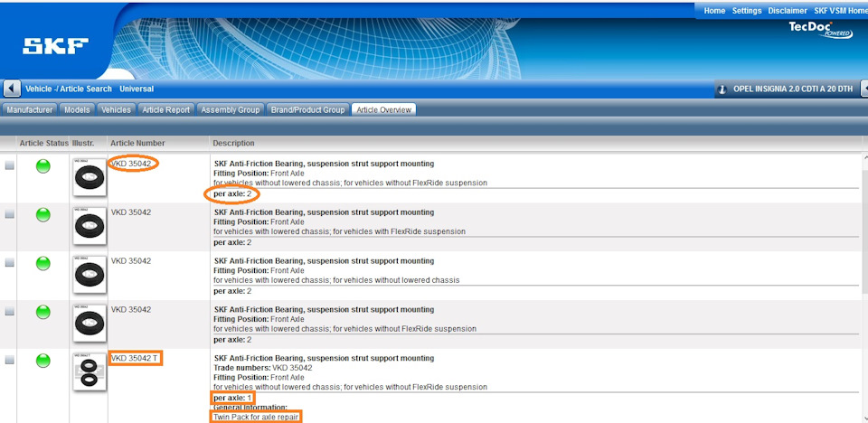Open bearing thumbnail of VKD 35042 T
868x423 pixels.
[x=90, y=371]
